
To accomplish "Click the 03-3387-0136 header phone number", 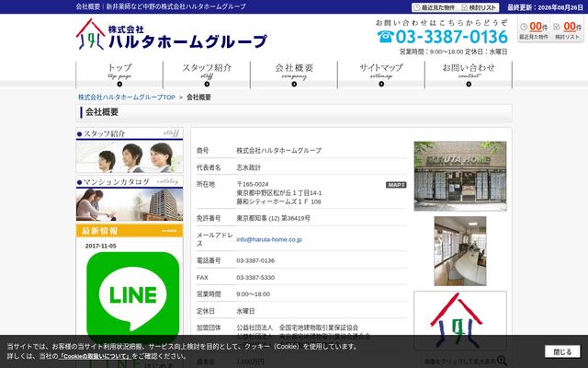I will tap(442, 37).
